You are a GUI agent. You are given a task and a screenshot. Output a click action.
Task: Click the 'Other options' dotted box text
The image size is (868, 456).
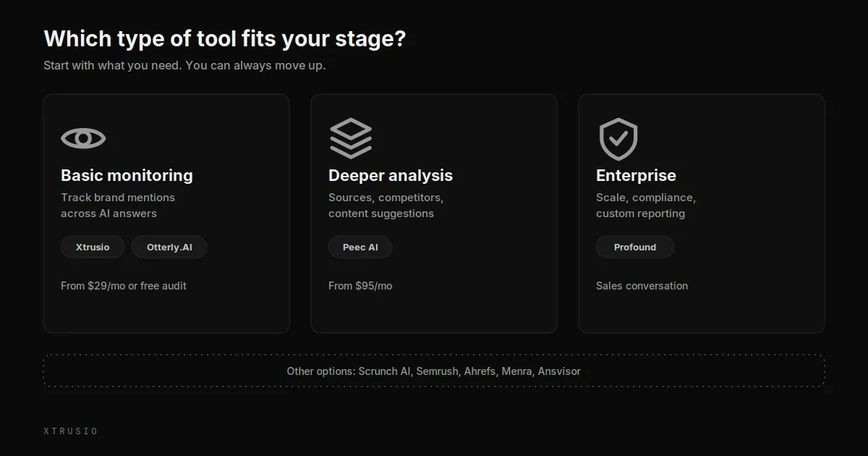[x=434, y=371]
